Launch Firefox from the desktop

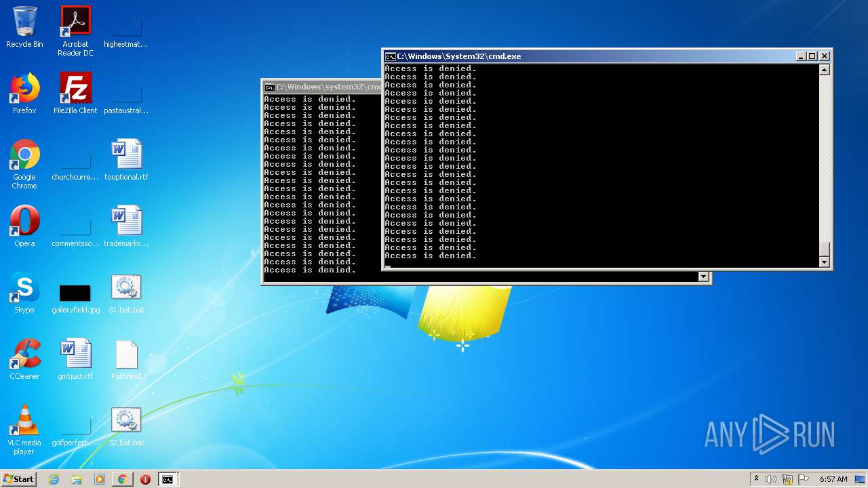tap(24, 94)
